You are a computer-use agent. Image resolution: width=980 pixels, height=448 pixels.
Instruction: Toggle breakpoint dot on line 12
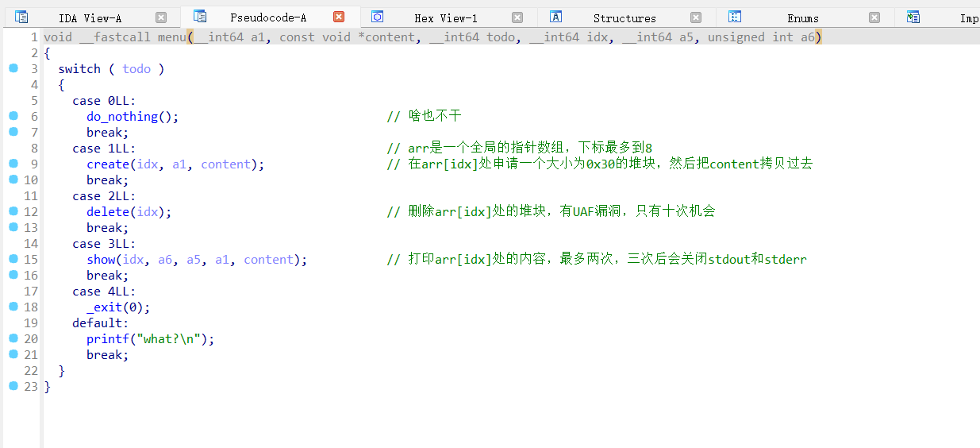click(x=13, y=211)
